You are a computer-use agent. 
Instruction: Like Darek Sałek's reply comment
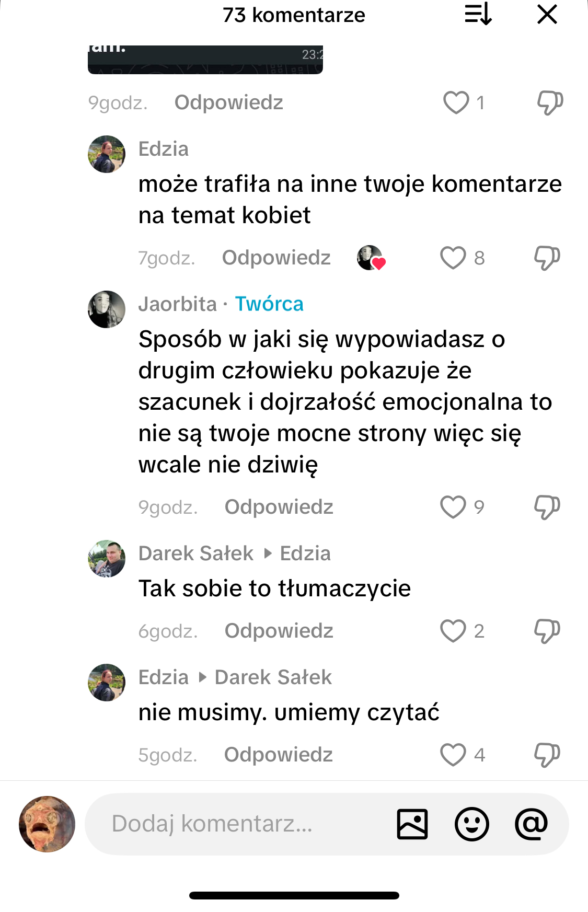tap(453, 631)
